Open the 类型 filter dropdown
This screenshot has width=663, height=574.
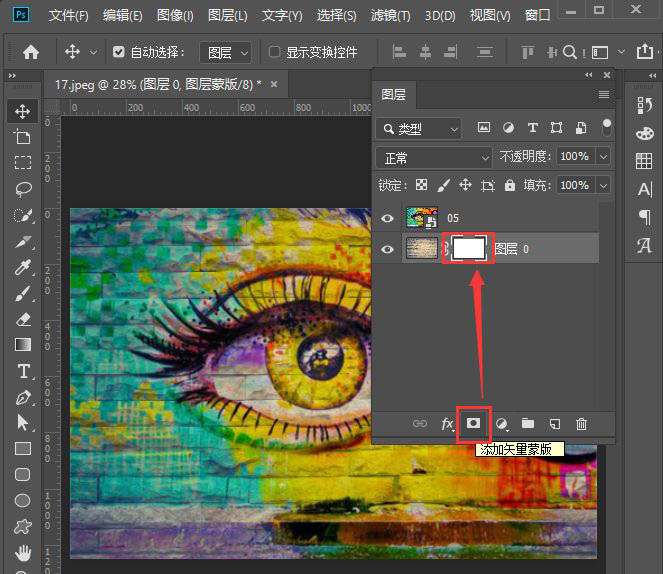coord(419,128)
